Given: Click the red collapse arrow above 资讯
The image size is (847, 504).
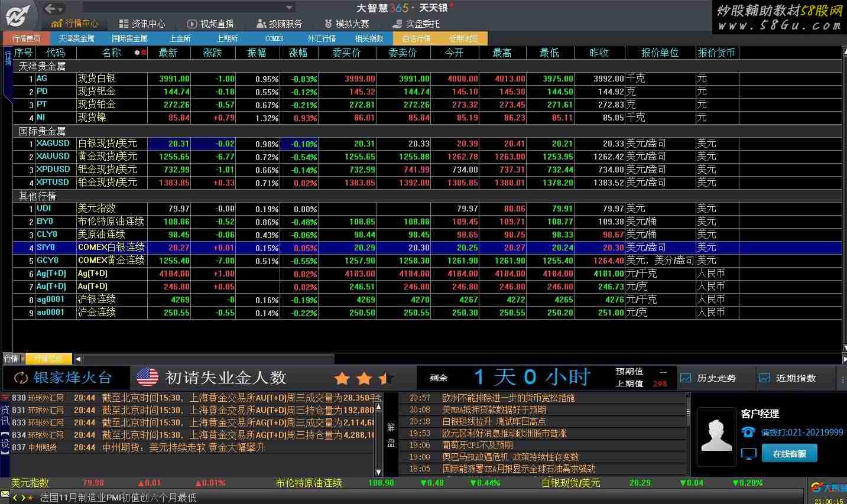Looking at the screenshot, I should point(5,398).
